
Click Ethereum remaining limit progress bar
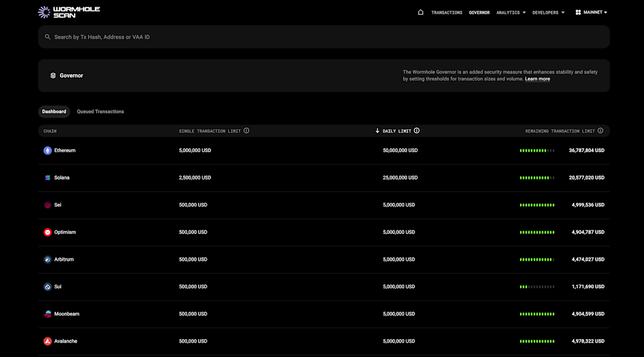[537, 150]
